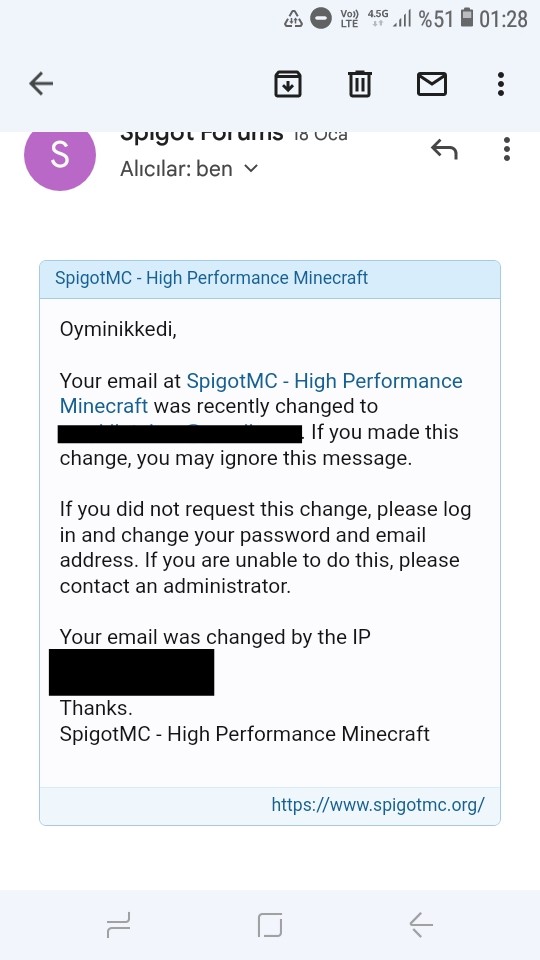This screenshot has width=540, height=960.
Task: Tap the Android home button
Action: pos(270,924)
